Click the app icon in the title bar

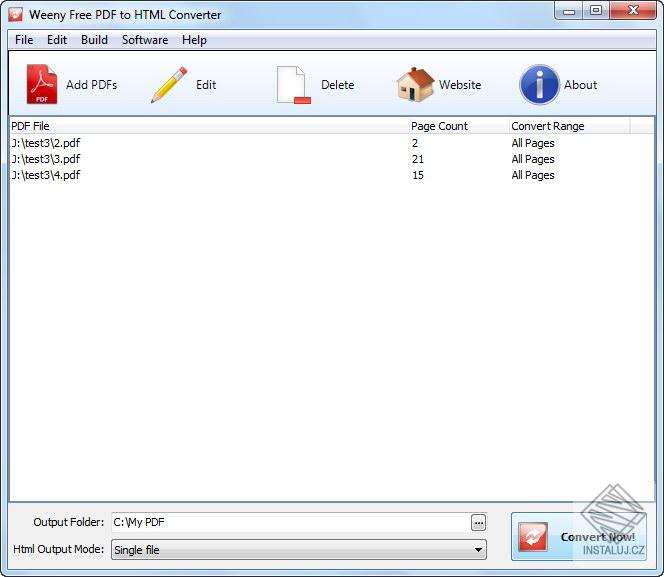pos(16,14)
